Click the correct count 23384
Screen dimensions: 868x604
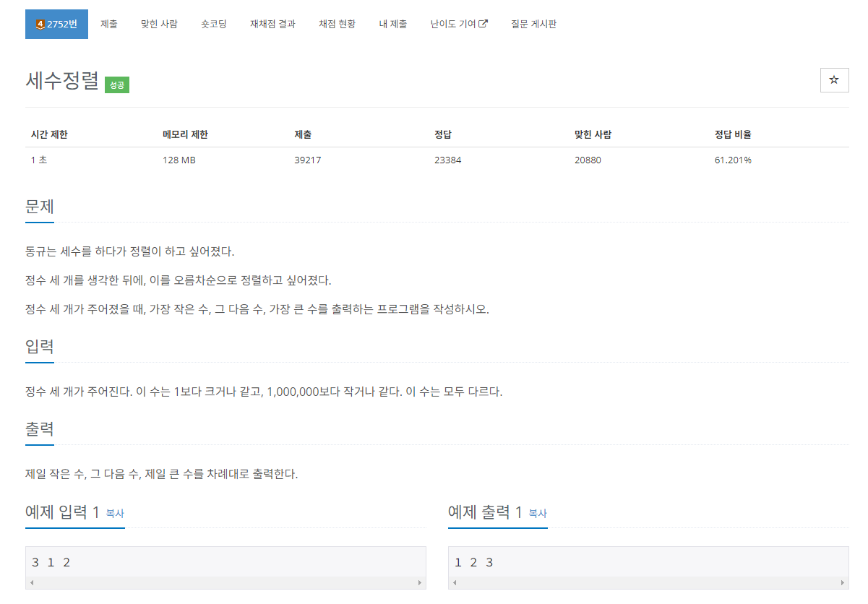coord(448,160)
